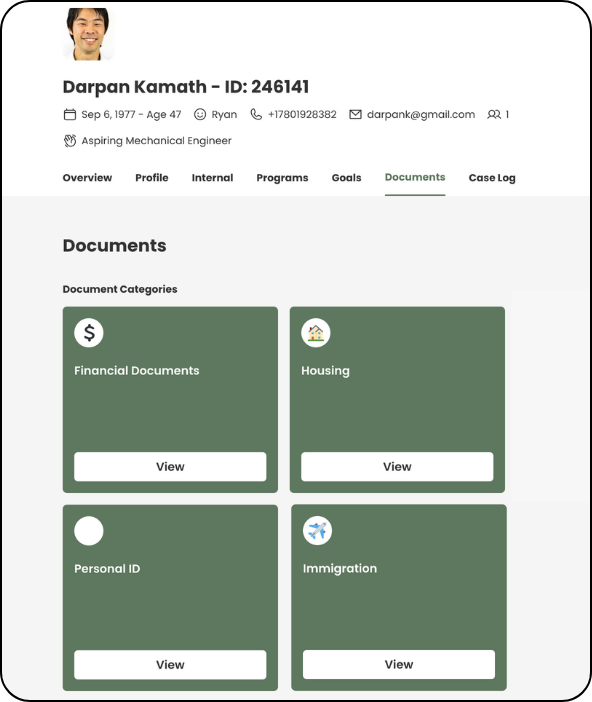Viewport: 592px width, 702px height.
Task: Click the smiley face icon beside Ryan
Action: tap(200, 115)
